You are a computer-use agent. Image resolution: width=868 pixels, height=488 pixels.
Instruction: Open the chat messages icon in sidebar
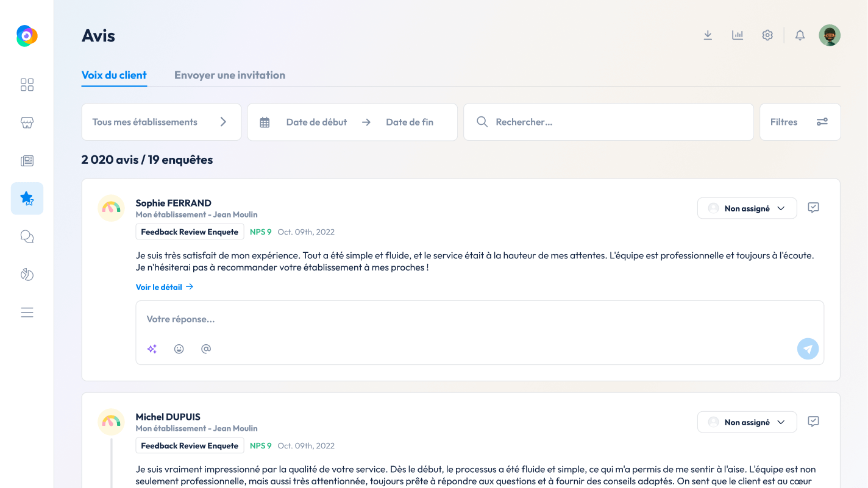[x=27, y=236]
